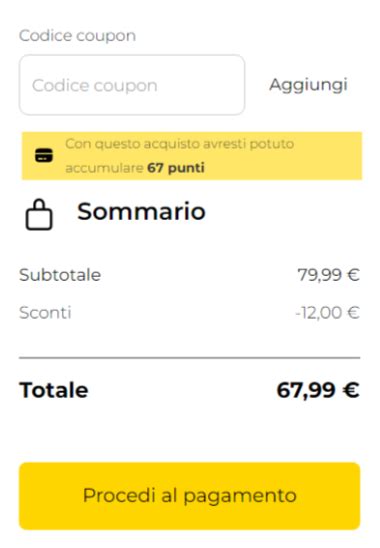
Task: Click the Subtotale label
Action: [x=60, y=275]
